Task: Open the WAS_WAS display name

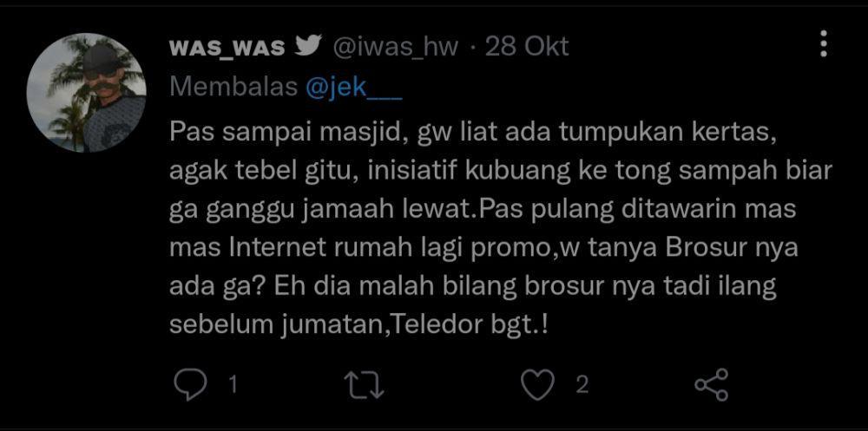Action: click(x=227, y=49)
